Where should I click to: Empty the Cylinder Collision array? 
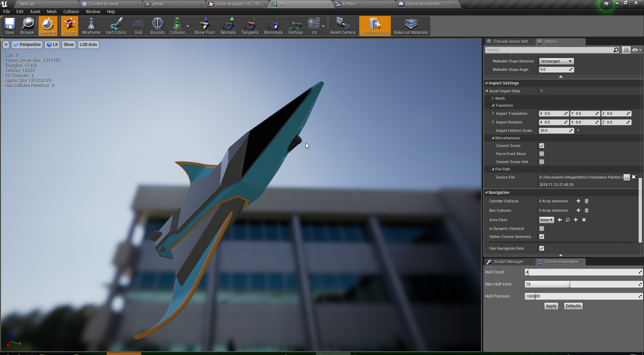[x=587, y=201]
